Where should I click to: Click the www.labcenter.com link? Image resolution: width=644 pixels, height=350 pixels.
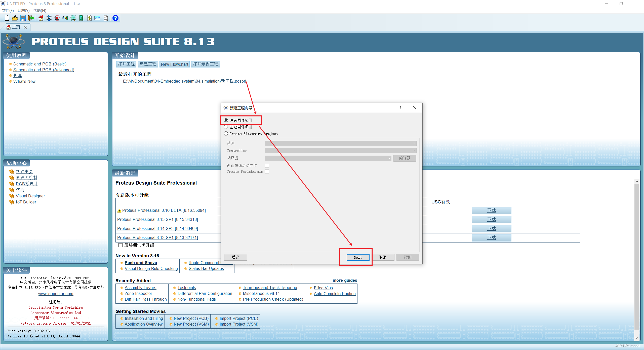point(56,294)
